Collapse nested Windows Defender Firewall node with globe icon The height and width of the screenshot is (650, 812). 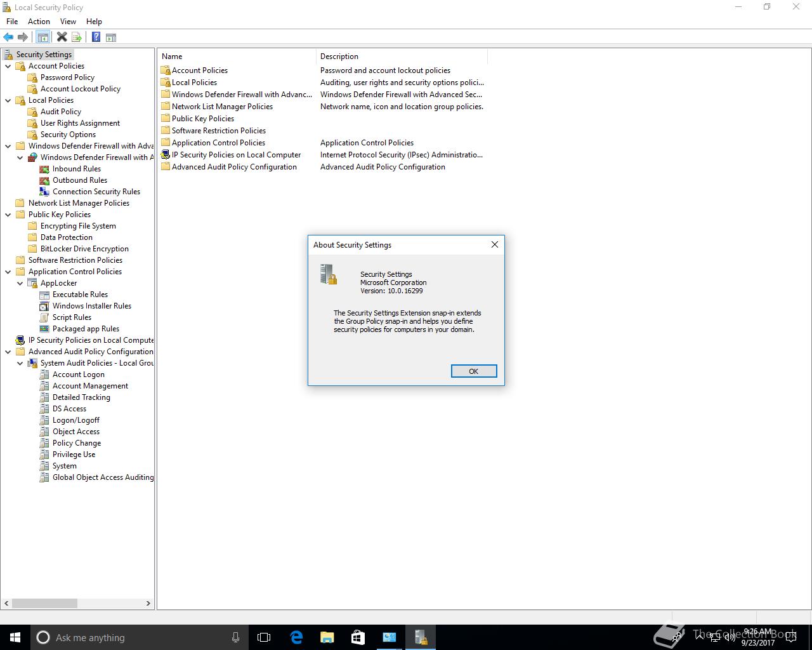tap(20, 157)
